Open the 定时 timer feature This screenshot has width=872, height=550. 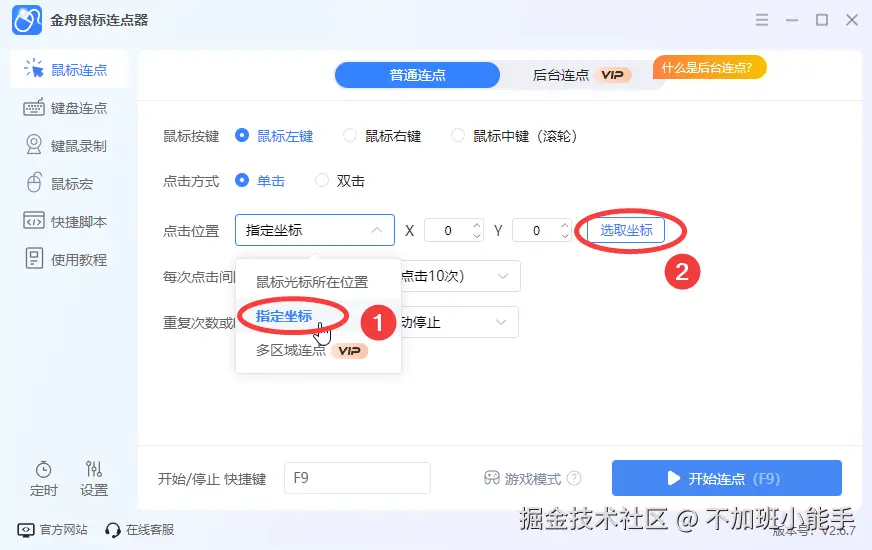pos(43,478)
